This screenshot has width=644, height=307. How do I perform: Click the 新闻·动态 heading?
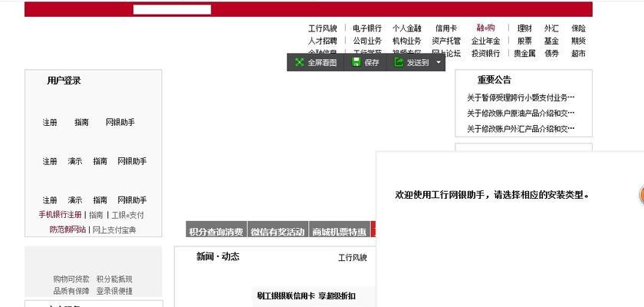coord(218,256)
